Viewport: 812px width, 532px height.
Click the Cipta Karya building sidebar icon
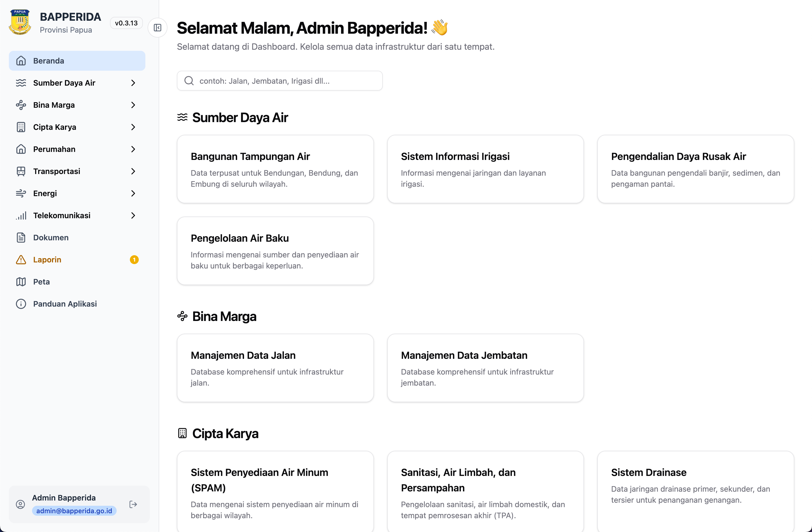point(21,127)
